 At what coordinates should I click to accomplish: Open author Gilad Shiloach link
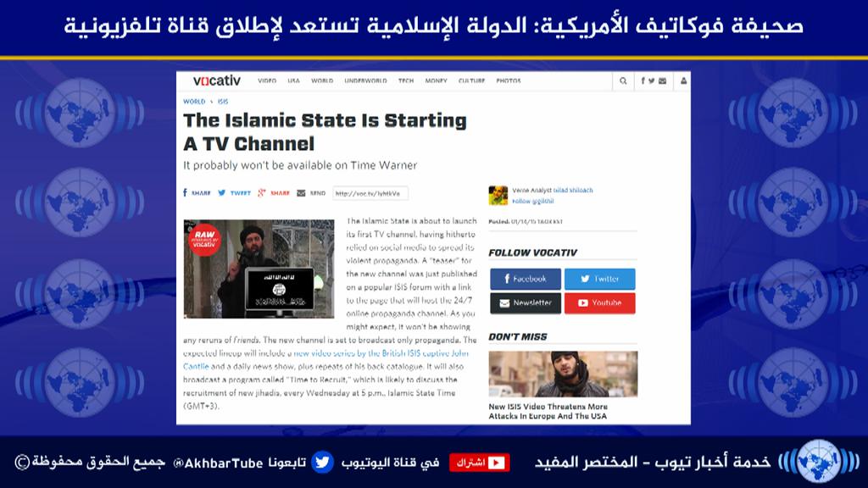[573, 191]
